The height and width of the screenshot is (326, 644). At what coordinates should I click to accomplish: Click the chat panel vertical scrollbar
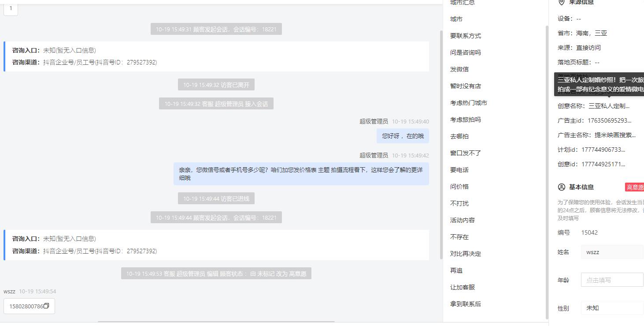click(x=441, y=145)
